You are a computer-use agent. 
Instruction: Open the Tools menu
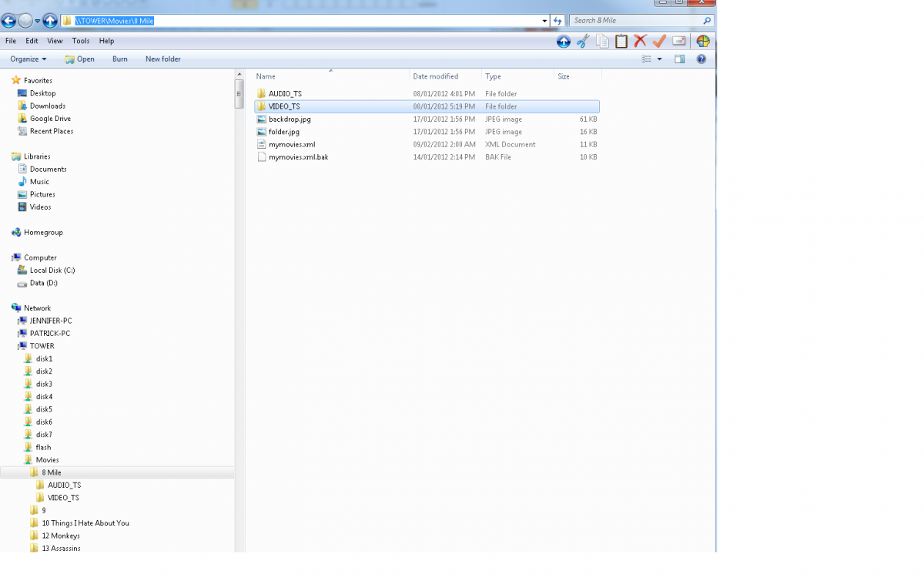click(81, 42)
